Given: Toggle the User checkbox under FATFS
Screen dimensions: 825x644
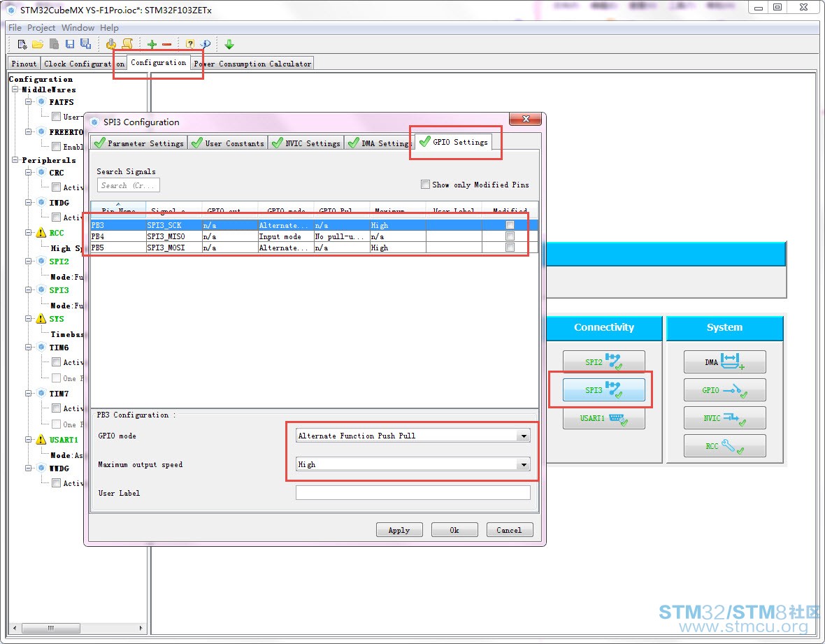Looking at the screenshot, I should pos(57,117).
